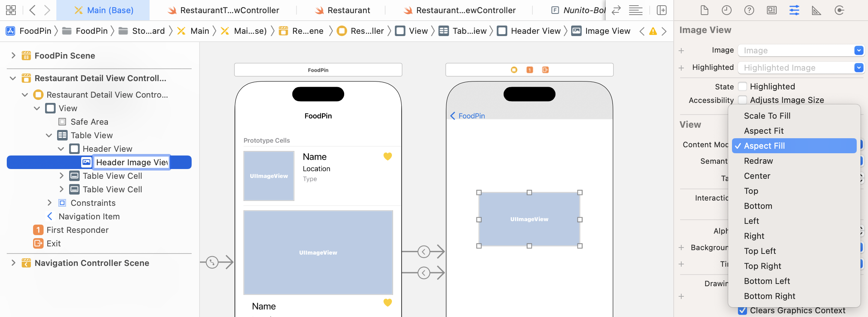The height and width of the screenshot is (317, 868).
Task: Show the History inspector
Action: coord(727,10)
